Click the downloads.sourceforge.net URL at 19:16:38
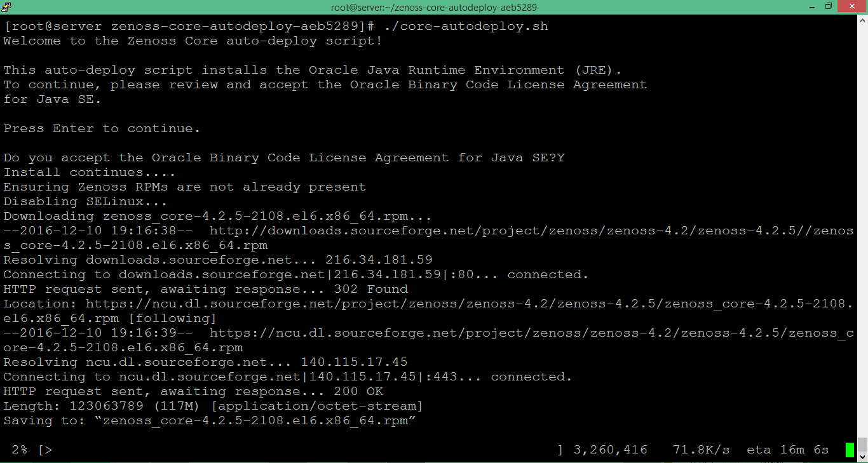 click(531, 231)
